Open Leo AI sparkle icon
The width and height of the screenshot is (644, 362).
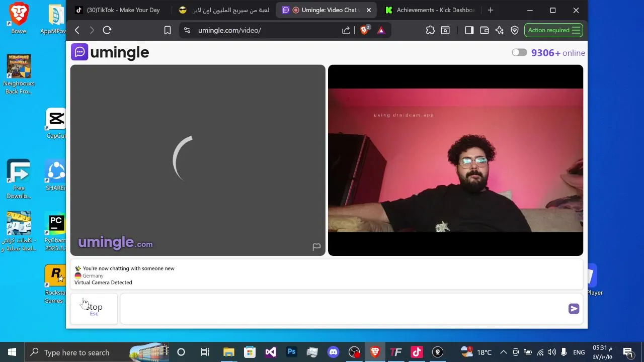(x=500, y=30)
